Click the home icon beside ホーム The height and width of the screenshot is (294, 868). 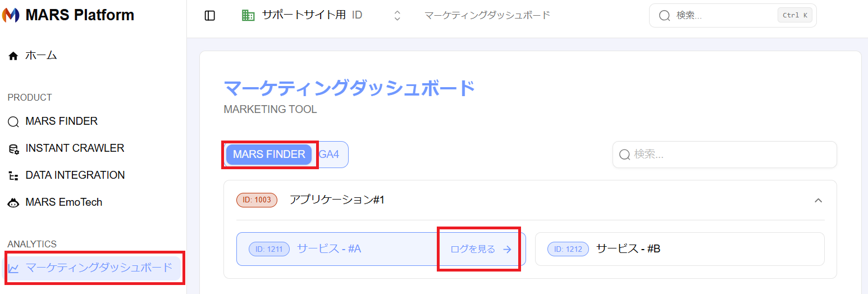pyautogui.click(x=13, y=56)
